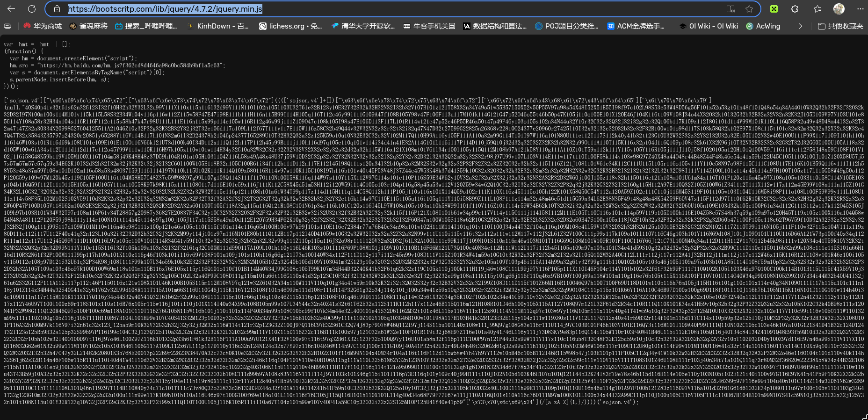Open the 牛客手机美国 bookmark
The height and width of the screenshot is (420, 868).
[429, 26]
